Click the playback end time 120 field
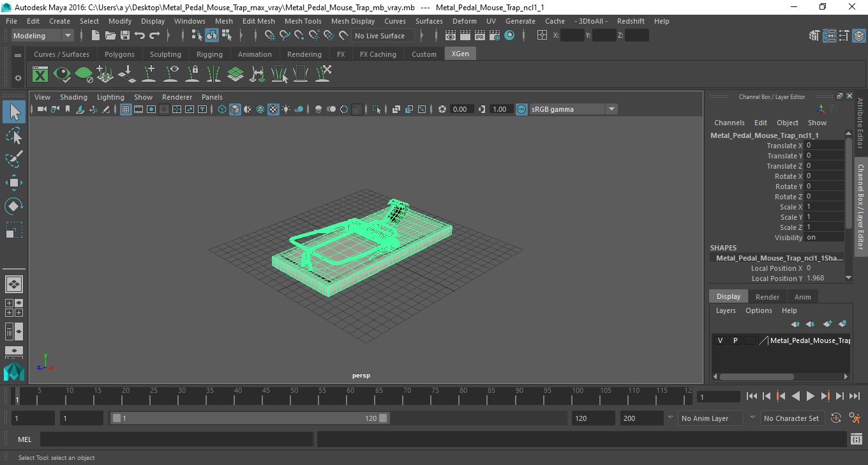 (x=593, y=418)
